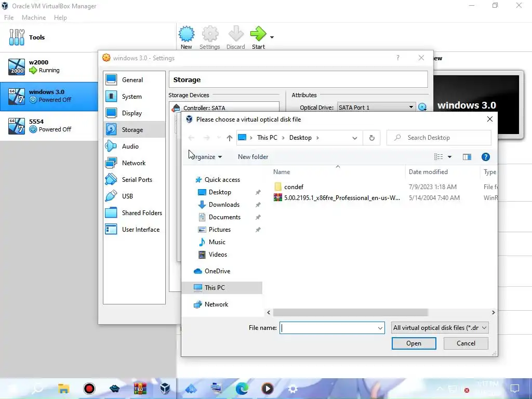This screenshot has height=399, width=532.
Task: Expand the view options dropdown arrow
Action: click(449, 157)
